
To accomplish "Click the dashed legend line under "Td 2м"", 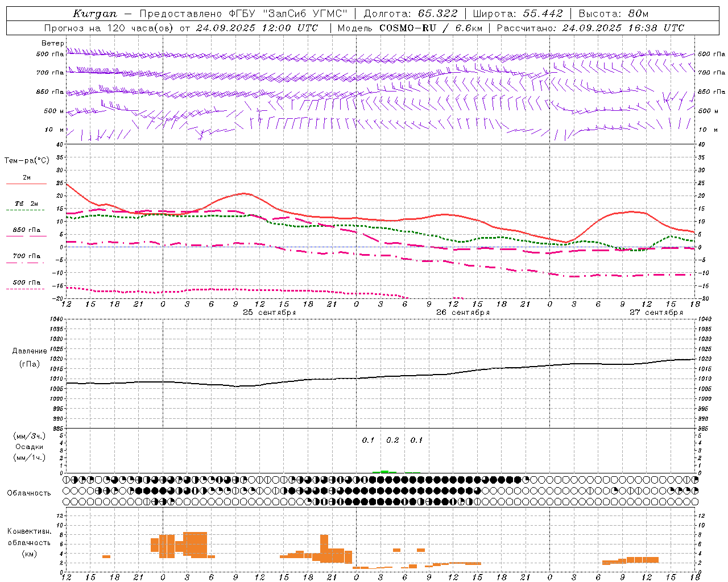I will [x=26, y=210].
